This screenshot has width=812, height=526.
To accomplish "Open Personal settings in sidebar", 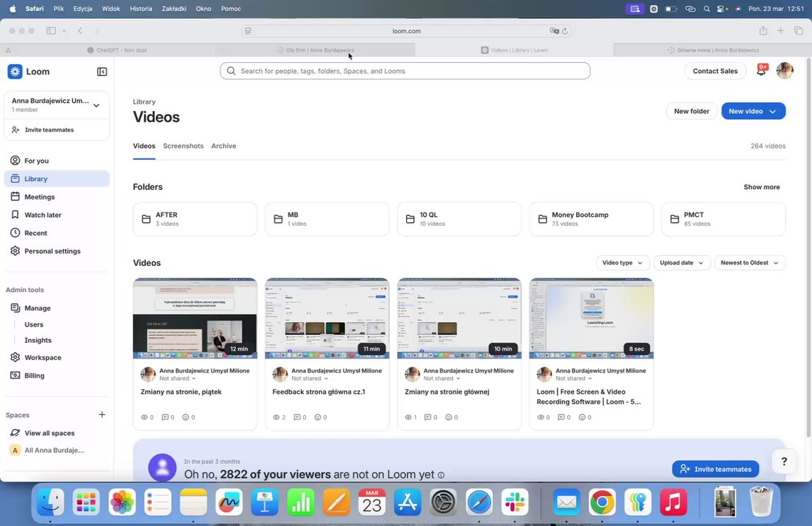I will click(x=57, y=251).
